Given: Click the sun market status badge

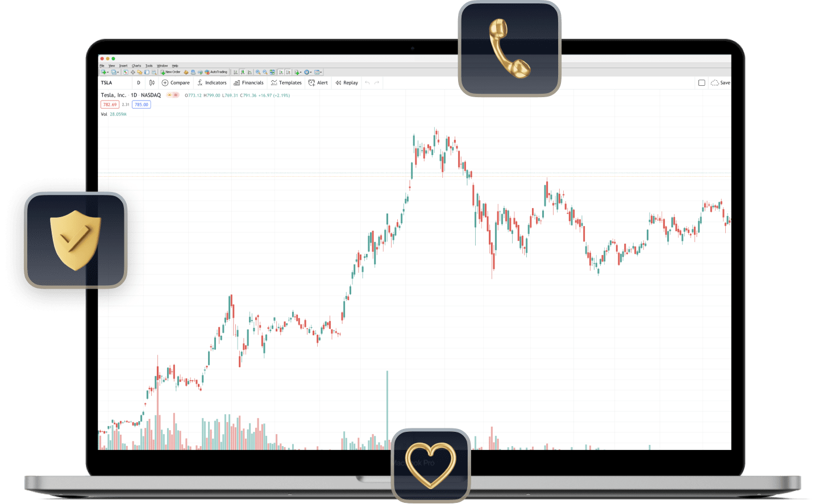Looking at the screenshot, I should [x=169, y=95].
